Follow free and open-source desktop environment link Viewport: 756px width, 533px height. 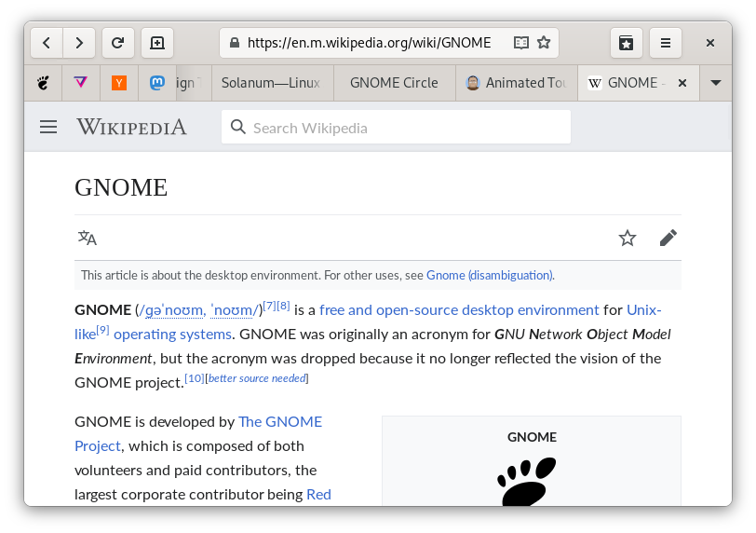pyautogui.click(x=459, y=310)
